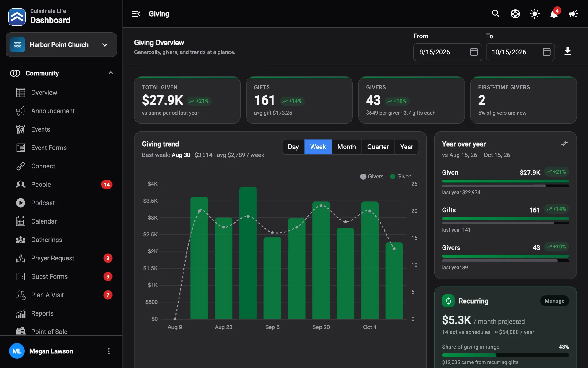Open Overview in the sidebar
This screenshot has width=588, height=368.
pyautogui.click(x=61, y=92)
